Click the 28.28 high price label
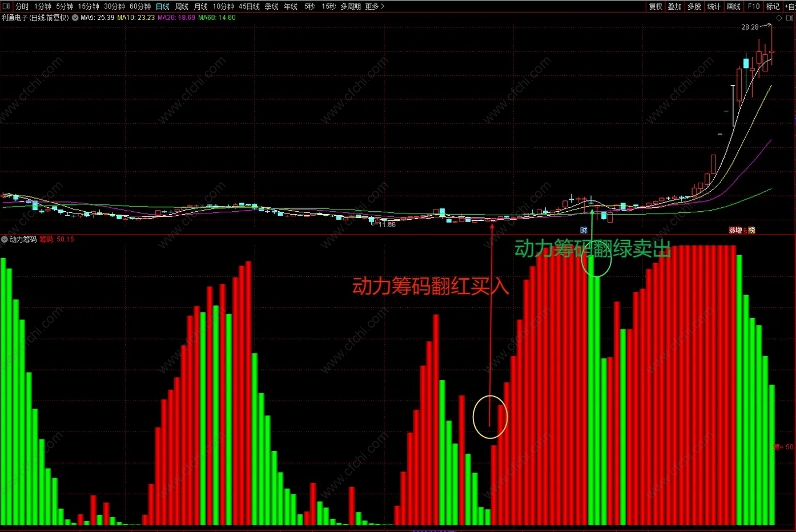796x532 pixels. [x=750, y=27]
